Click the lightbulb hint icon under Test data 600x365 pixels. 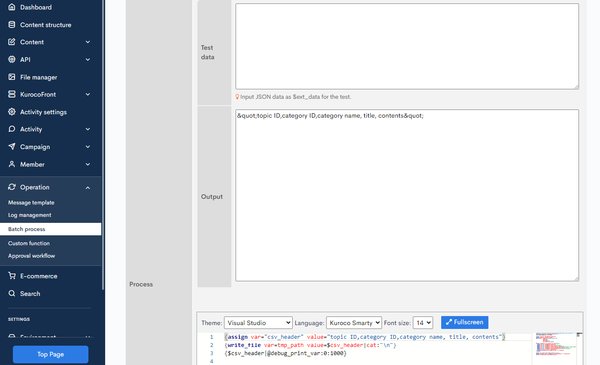(237, 97)
